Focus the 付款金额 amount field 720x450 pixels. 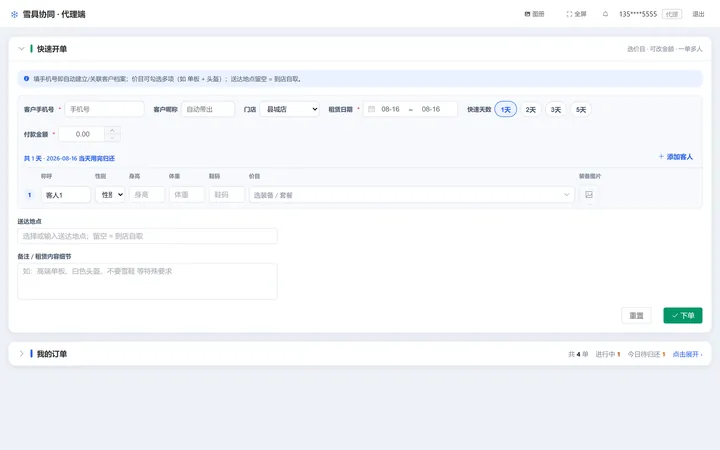(x=82, y=134)
